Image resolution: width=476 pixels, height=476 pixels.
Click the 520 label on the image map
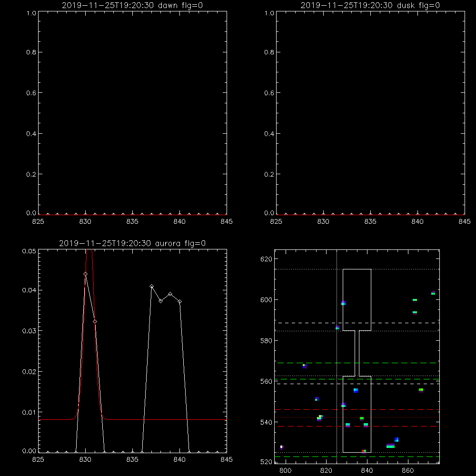click(x=266, y=462)
